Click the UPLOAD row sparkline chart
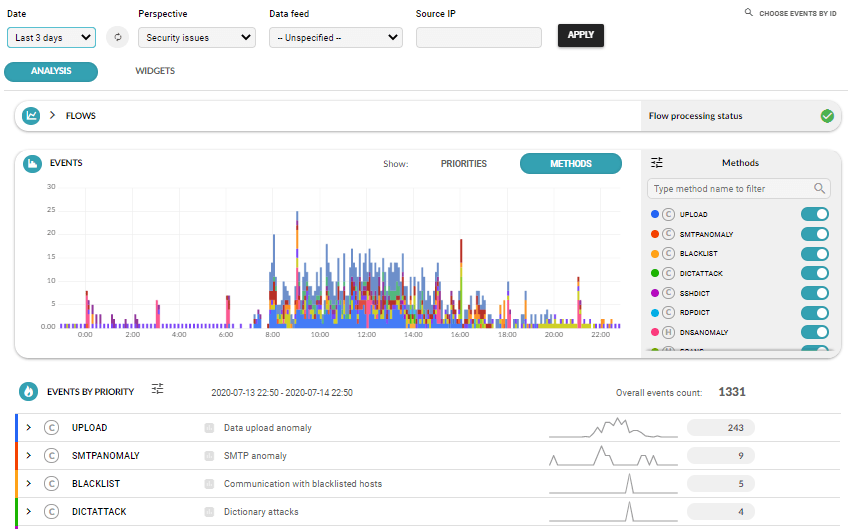This screenshot has width=848, height=529. coord(613,427)
